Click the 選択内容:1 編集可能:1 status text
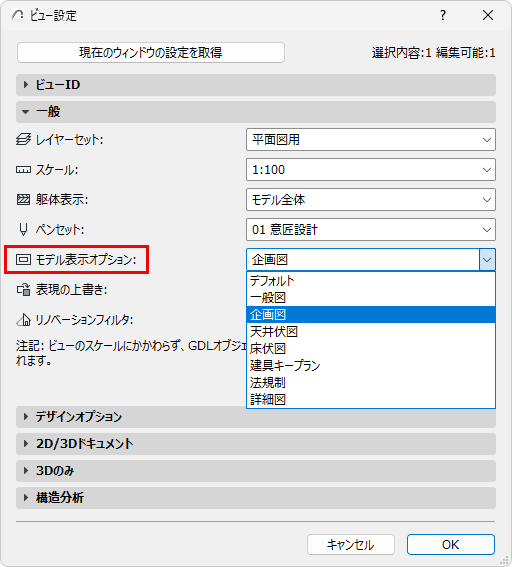Viewport: 512px width, 567px height. 434,53
